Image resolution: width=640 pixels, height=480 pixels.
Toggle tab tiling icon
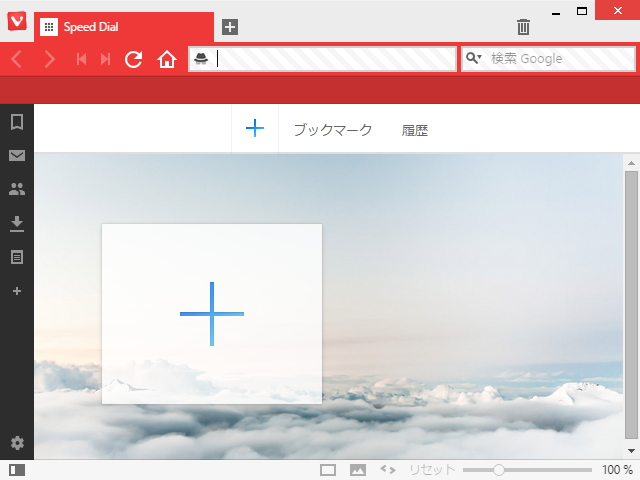[328, 470]
